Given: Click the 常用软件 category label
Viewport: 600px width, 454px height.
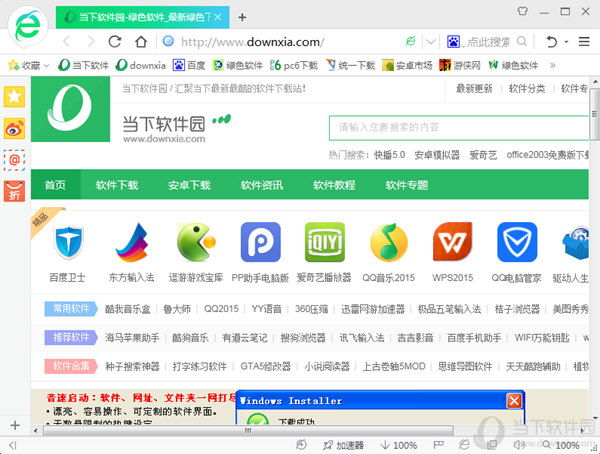Looking at the screenshot, I should (71, 309).
